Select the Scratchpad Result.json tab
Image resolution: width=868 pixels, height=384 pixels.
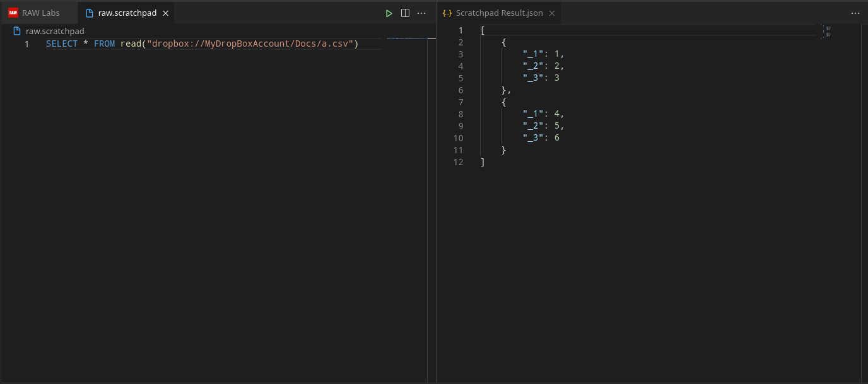[x=499, y=13]
